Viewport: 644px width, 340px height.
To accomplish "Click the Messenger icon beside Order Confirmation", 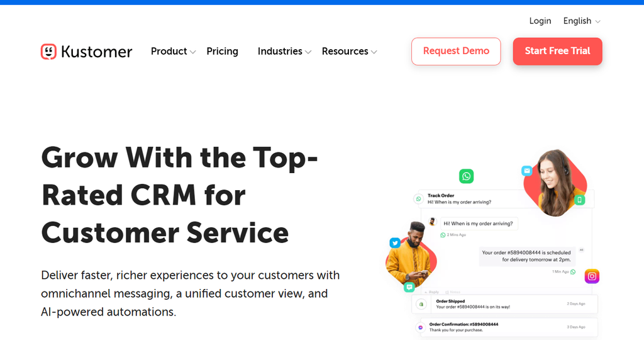I will pyautogui.click(x=420, y=327).
